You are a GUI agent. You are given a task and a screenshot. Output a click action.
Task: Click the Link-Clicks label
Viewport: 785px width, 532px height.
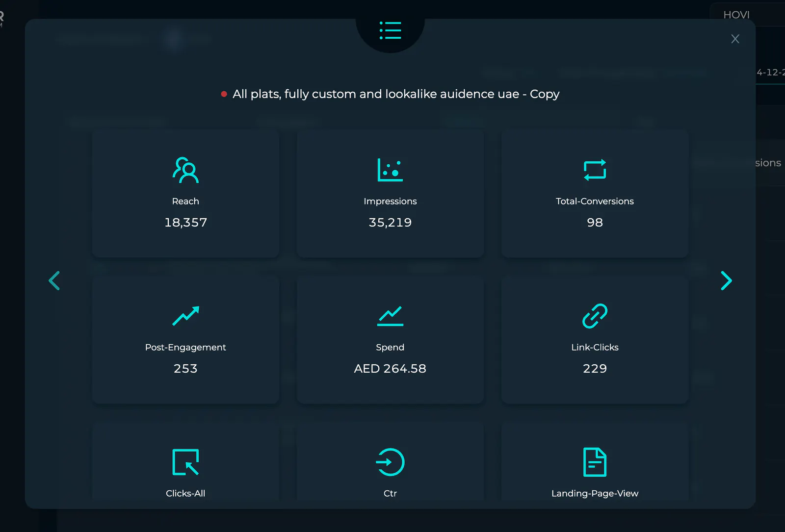coord(595,347)
